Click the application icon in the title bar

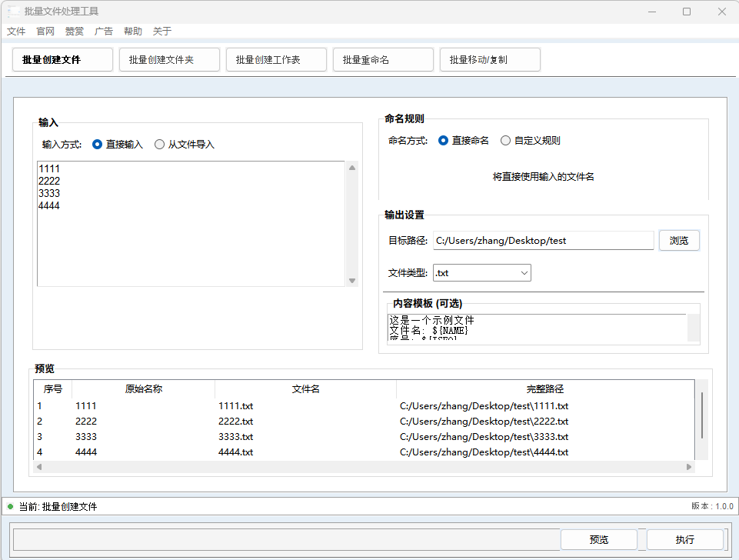click(x=14, y=12)
